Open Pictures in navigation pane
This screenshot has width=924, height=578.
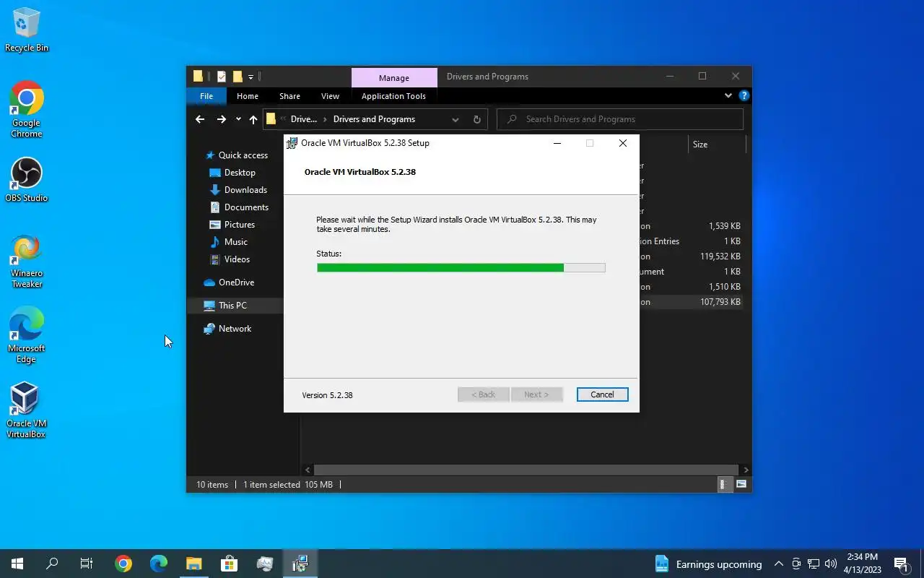click(x=240, y=225)
